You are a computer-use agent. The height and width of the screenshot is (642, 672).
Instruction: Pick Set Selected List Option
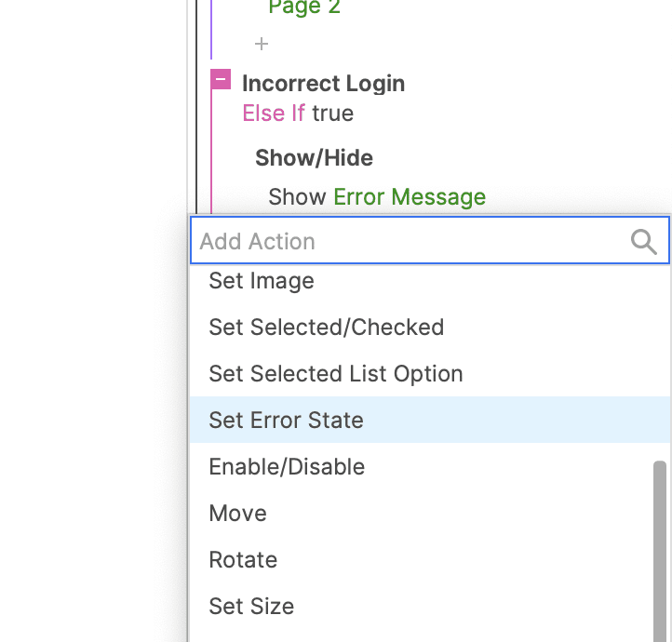pos(335,374)
